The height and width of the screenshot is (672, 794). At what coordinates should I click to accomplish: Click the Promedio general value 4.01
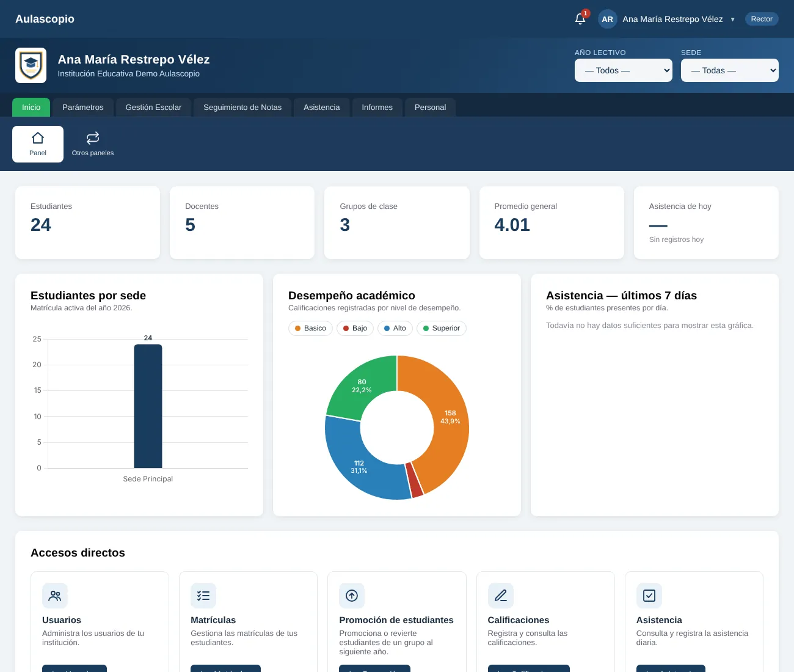pos(512,225)
